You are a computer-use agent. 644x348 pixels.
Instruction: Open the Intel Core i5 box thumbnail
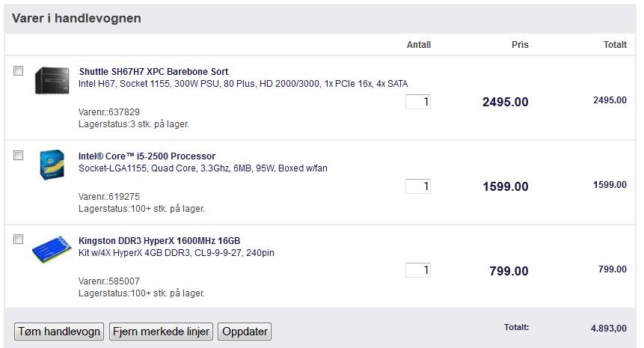click(x=52, y=165)
